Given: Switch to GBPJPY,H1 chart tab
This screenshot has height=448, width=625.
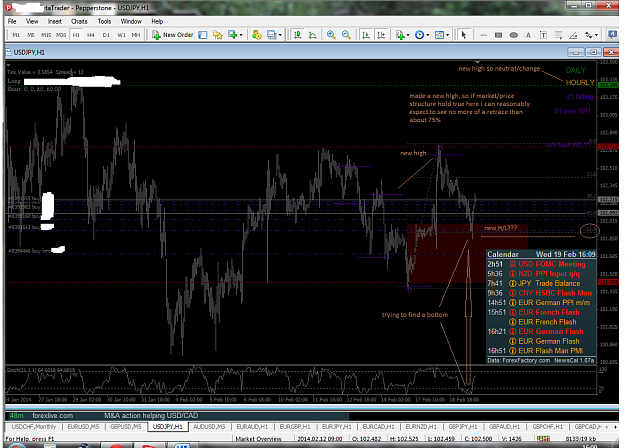Looking at the screenshot, I should click(462, 426).
